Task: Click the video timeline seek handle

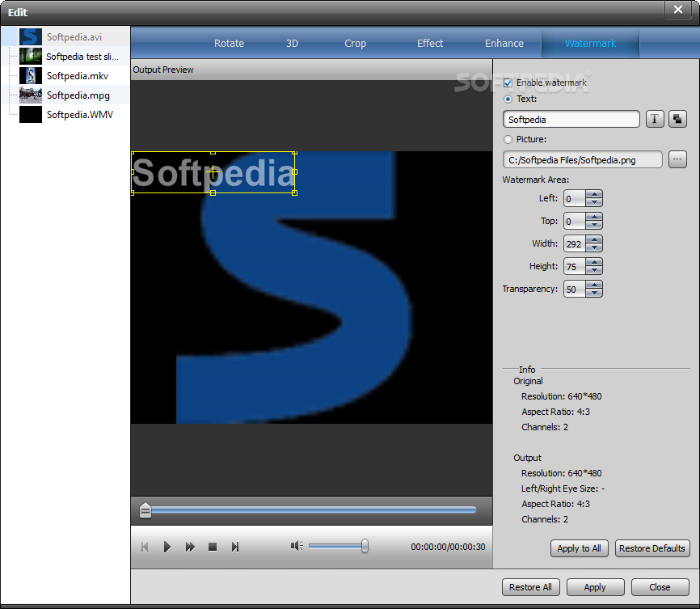Action: [x=145, y=510]
